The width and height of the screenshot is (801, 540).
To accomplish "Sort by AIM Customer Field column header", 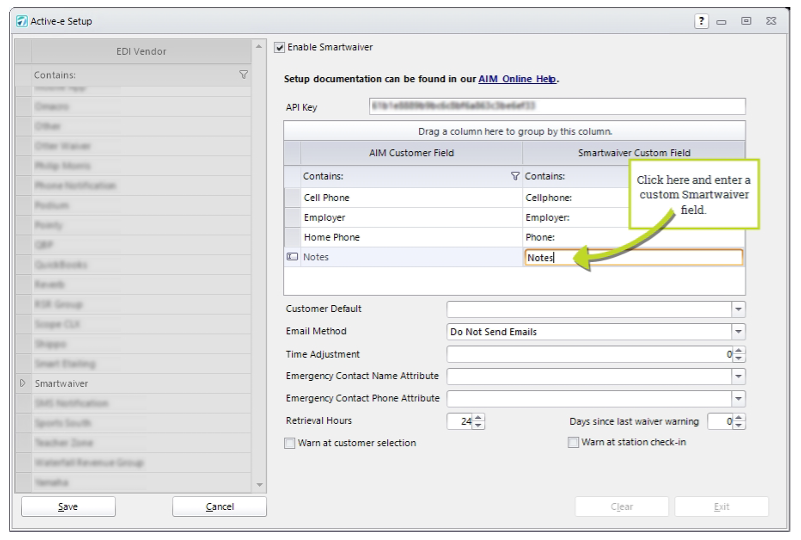I will click(x=411, y=153).
